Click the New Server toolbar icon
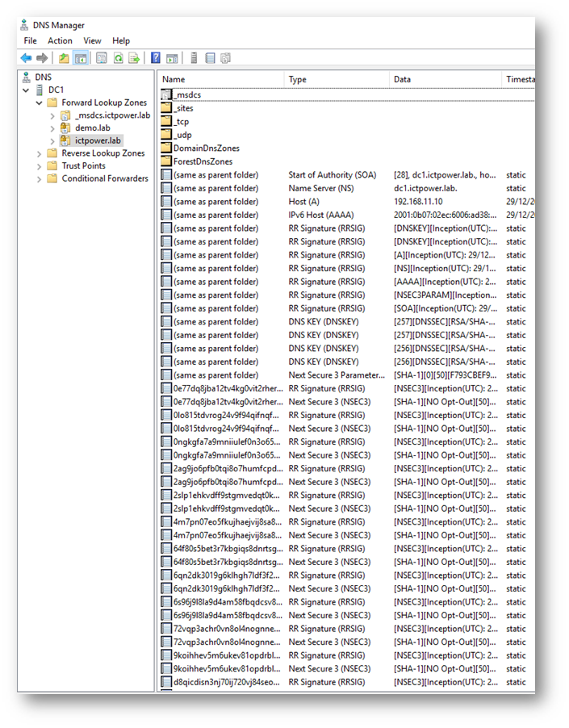This screenshot has width=569, height=728. tap(194, 58)
